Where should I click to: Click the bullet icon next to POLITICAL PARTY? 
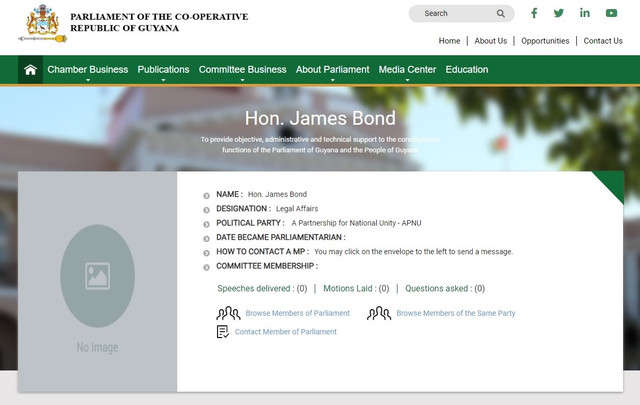[x=207, y=224]
